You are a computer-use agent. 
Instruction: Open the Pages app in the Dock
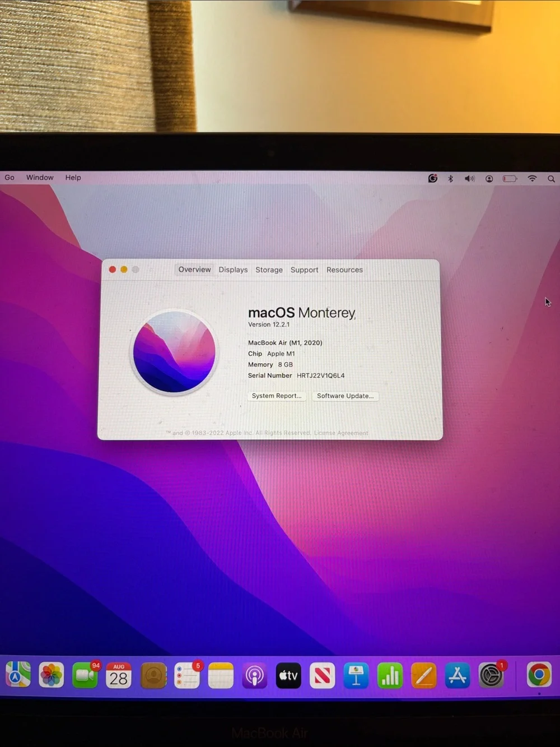point(424,675)
